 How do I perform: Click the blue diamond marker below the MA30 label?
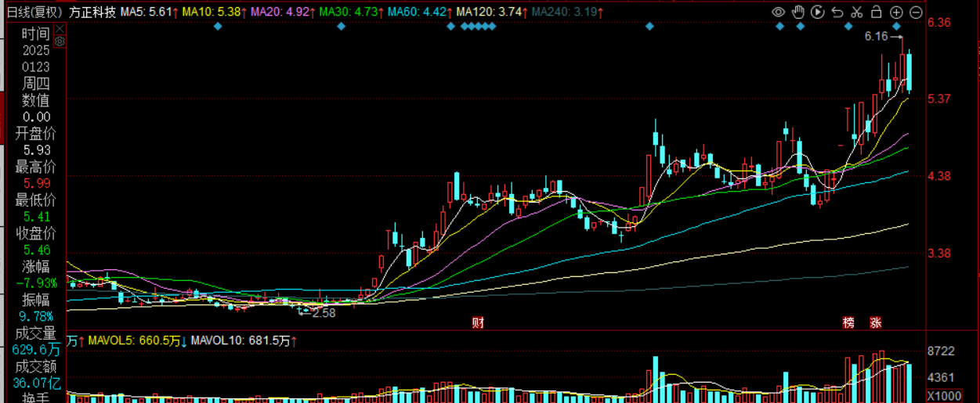click(341, 27)
